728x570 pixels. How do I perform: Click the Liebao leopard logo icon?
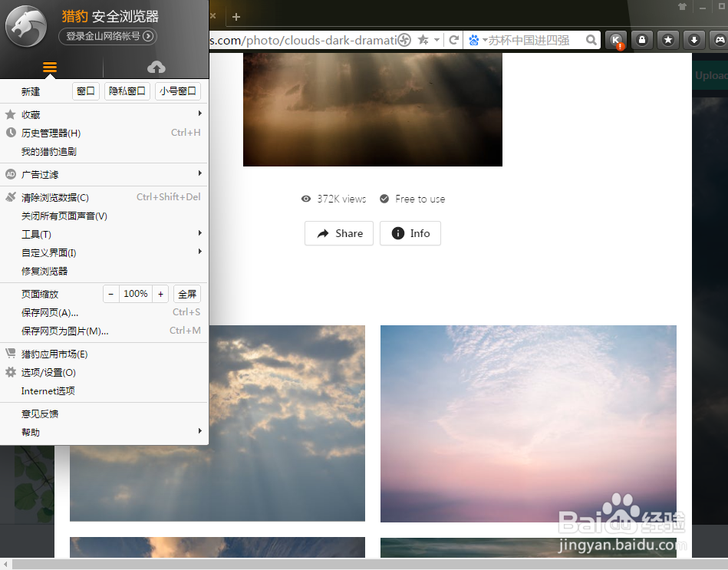pyautogui.click(x=26, y=26)
